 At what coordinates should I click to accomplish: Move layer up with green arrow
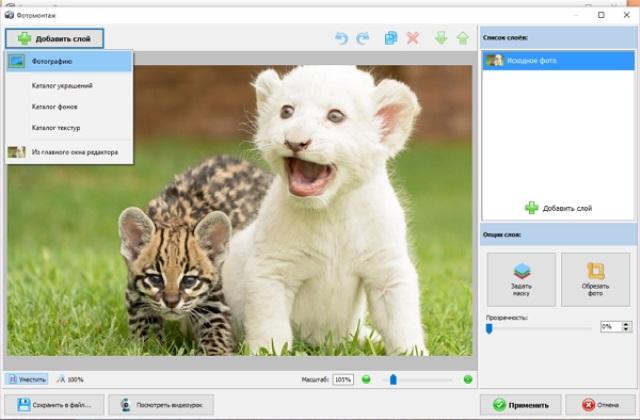tap(462, 38)
